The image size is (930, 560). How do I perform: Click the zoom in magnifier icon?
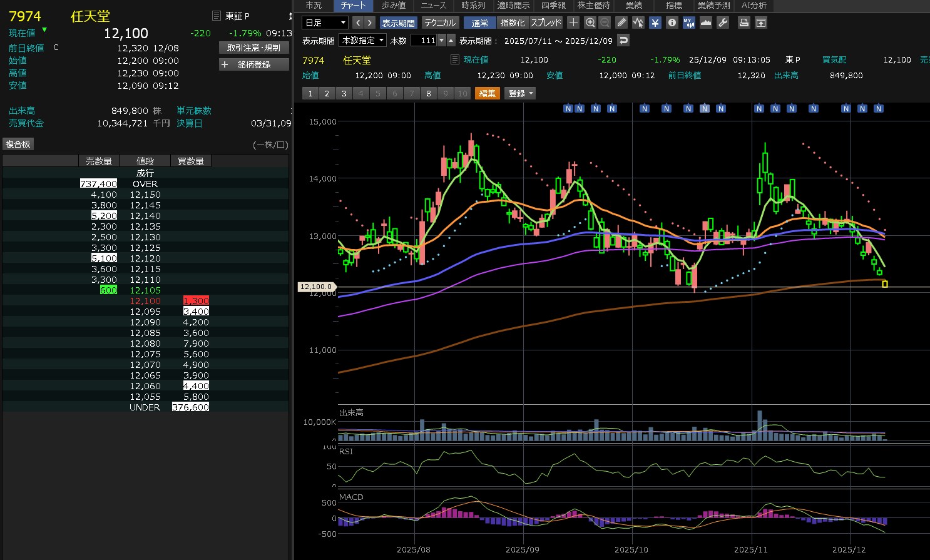coord(590,23)
